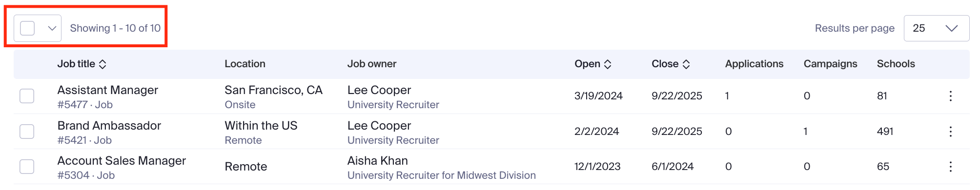Click the Close column header

click(665, 64)
